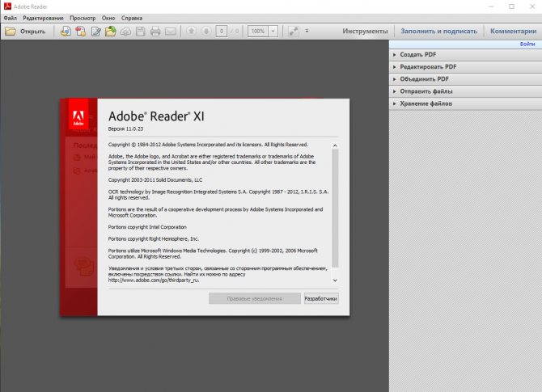The height and width of the screenshot is (392, 542).
Task: Expand the Отправить файлы section
Action: (465, 91)
